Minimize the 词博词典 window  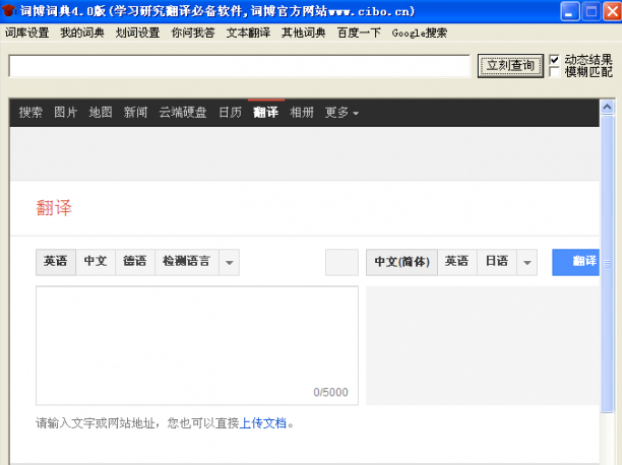[570, 11]
